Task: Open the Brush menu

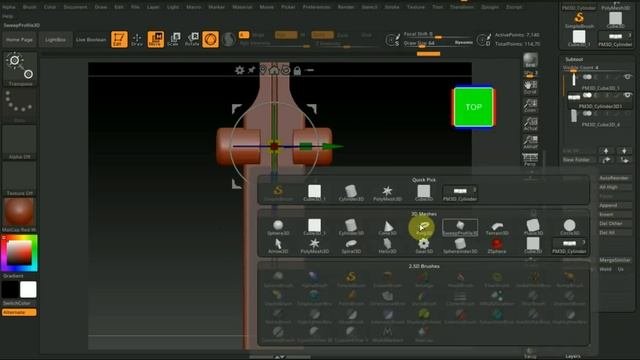Action: (x=29, y=7)
